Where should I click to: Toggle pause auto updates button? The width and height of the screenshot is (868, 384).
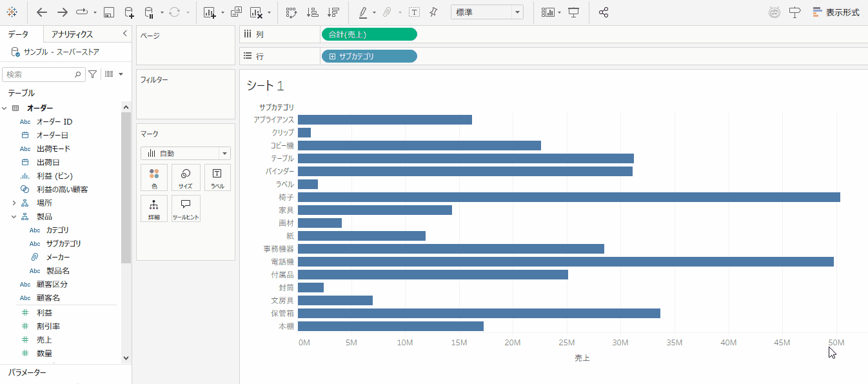[x=149, y=12]
